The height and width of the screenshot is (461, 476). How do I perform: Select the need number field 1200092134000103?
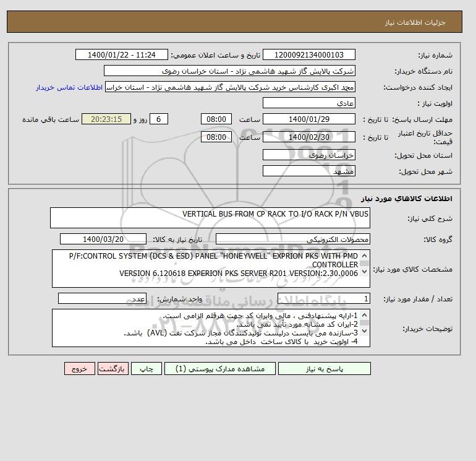[x=308, y=54]
